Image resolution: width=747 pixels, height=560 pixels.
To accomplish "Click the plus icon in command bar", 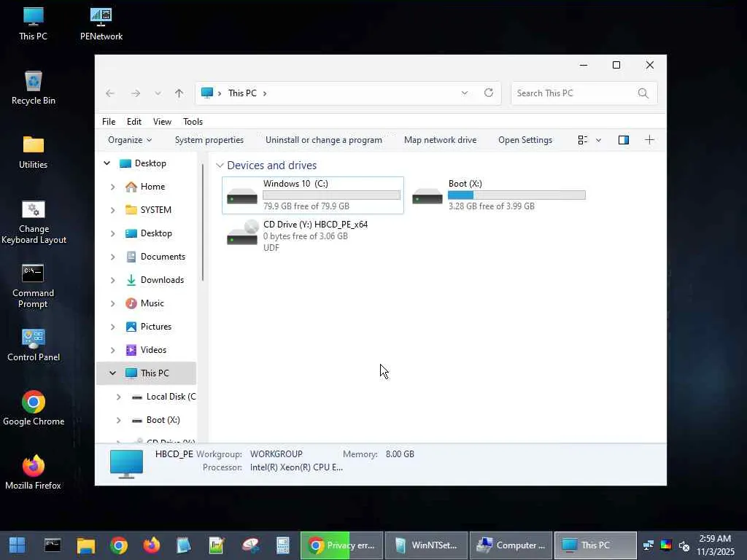I will coord(649,140).
